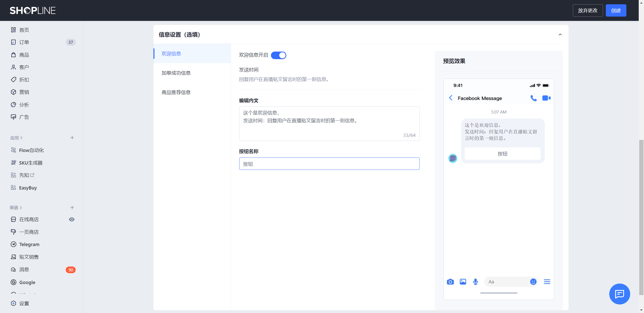Click the video call icon in preview
The height and width of the screenshot is (313, 644).
coord(546,98)
